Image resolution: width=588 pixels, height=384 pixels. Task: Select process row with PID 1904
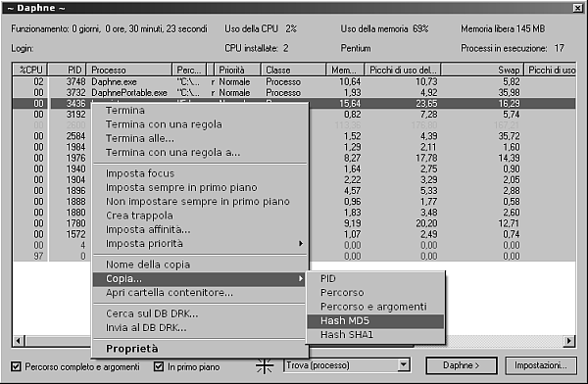294,179
